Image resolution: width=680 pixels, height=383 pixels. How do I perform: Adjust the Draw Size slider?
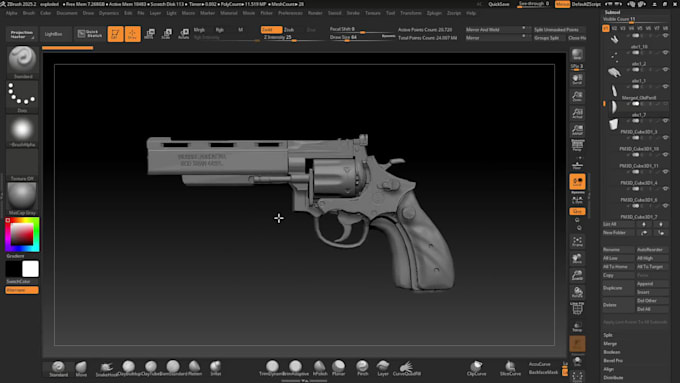tap(356, 38)
